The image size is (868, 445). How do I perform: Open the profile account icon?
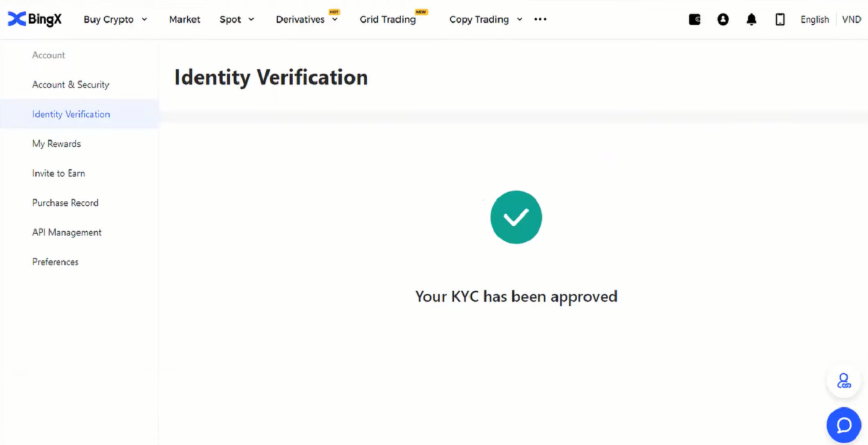point(723,19)
